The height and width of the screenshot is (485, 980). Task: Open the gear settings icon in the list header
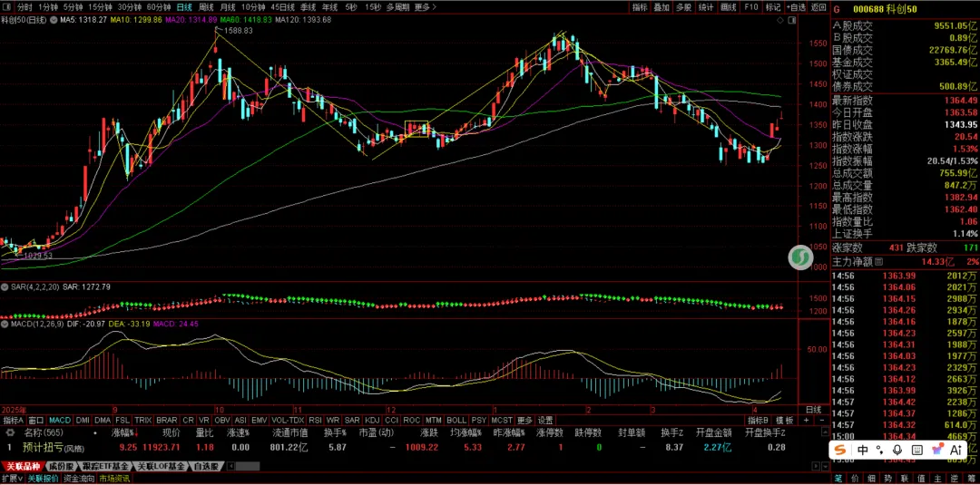pos(9,432)
